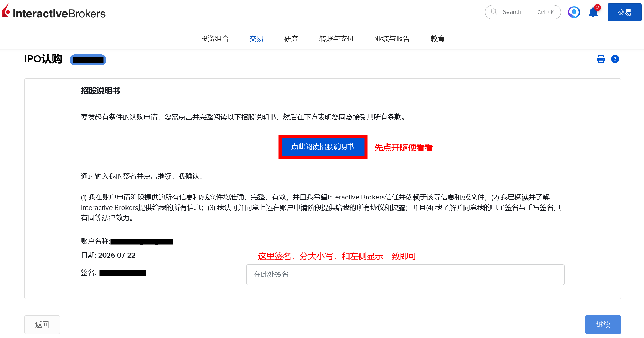644x338 pixels.
Task: Click the 签名: label
Action: pyautogui.click(x=89, y=273)
